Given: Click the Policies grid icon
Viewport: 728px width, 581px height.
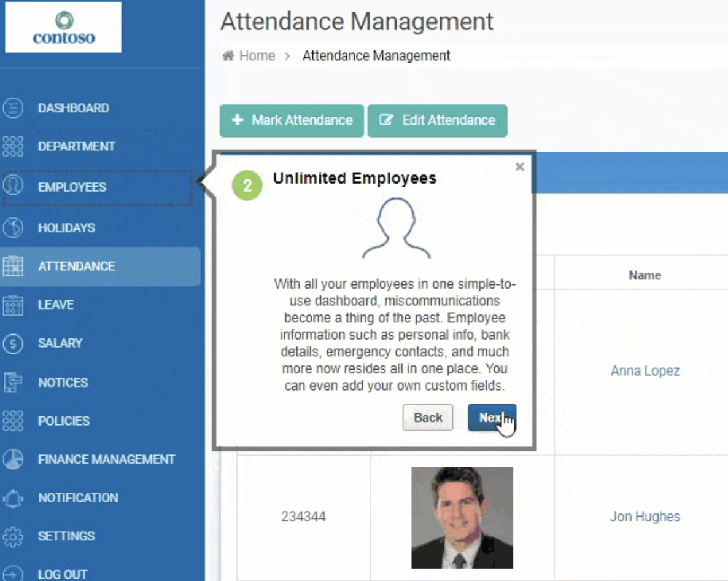Looking at the screenshot, I should tap(13, 421).
